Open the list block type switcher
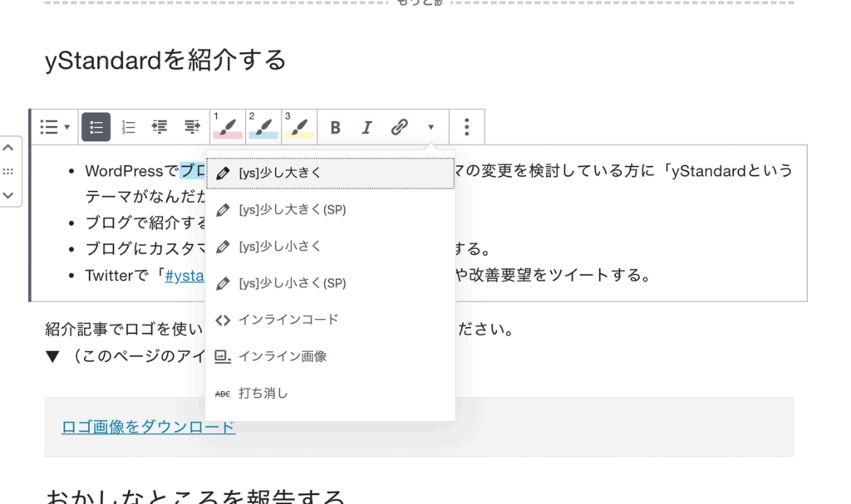851x504 pixels. 55,127
